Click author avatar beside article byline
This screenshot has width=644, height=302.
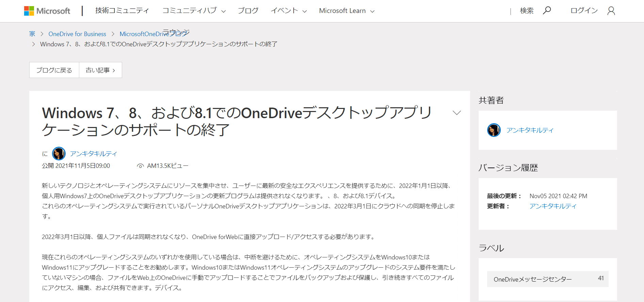(x=59, y=154)
